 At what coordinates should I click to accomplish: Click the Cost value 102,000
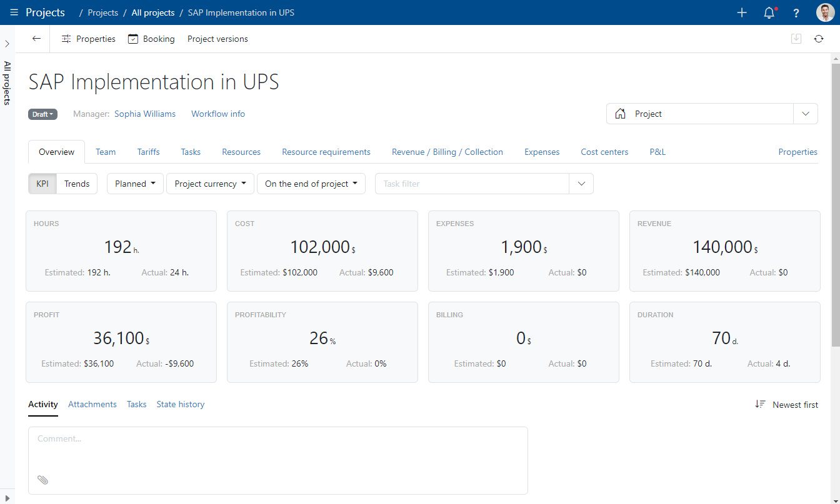pyautogui.click(x=322, y=247)
